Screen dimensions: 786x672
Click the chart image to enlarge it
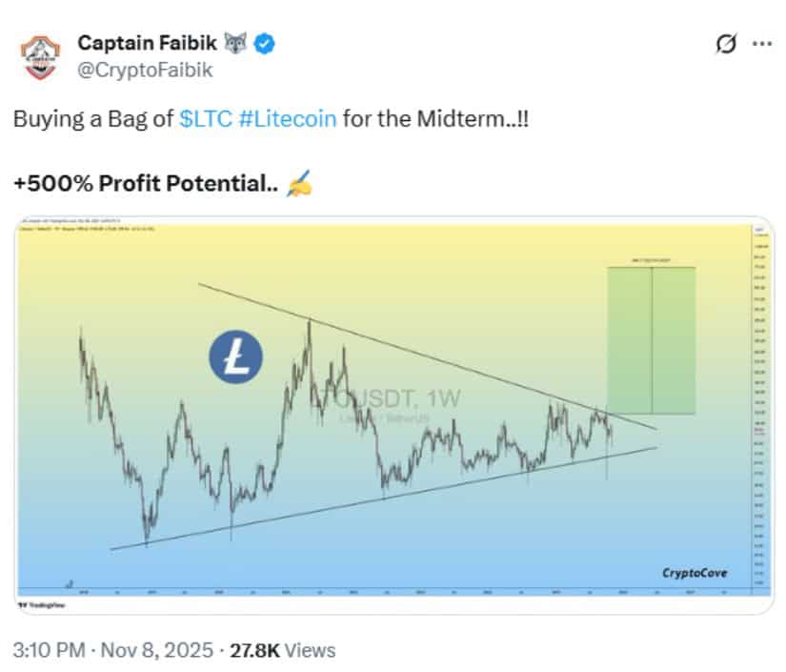click(x=393, y=410)
